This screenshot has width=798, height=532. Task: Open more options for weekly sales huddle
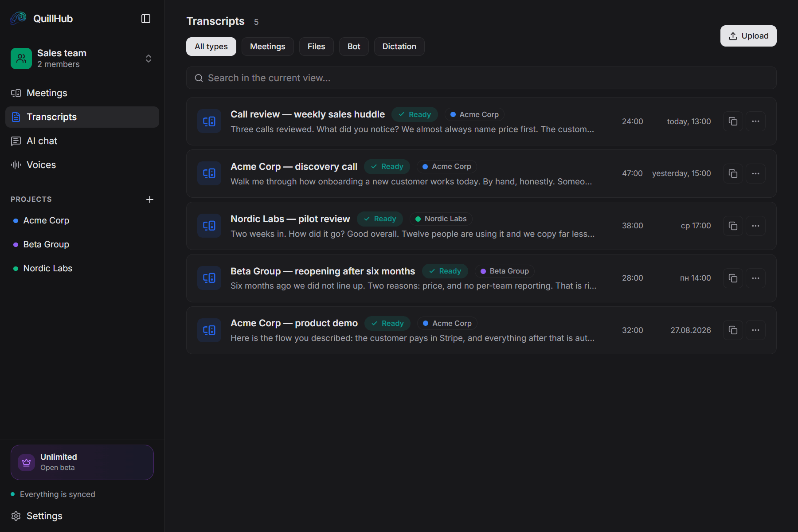pos(756,121)
